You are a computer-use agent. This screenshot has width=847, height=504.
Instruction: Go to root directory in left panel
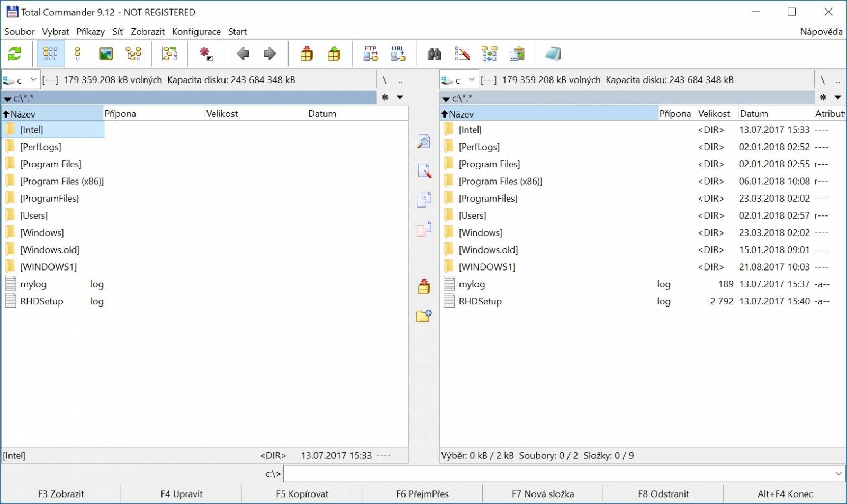(x=385, y=80)
